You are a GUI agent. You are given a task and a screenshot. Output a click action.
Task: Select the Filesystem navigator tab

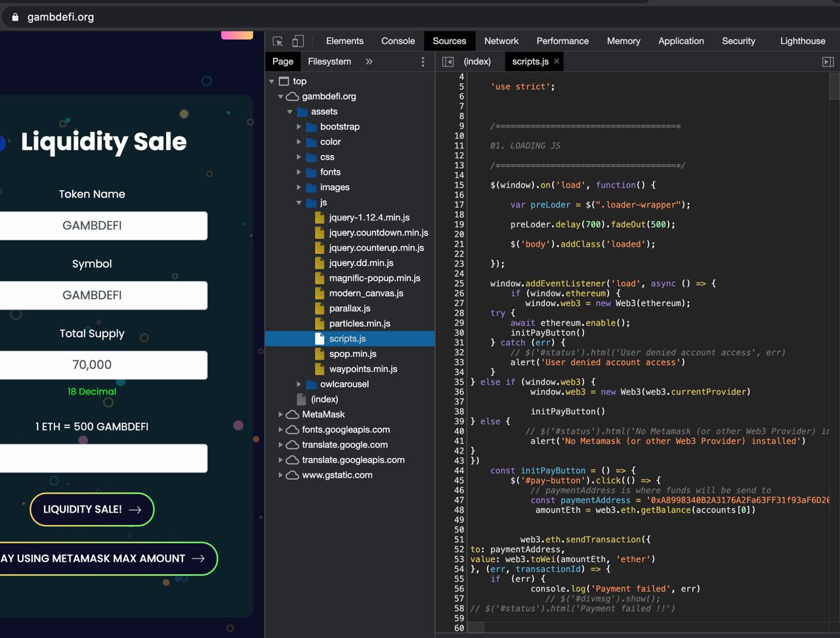tap(329, 62)
